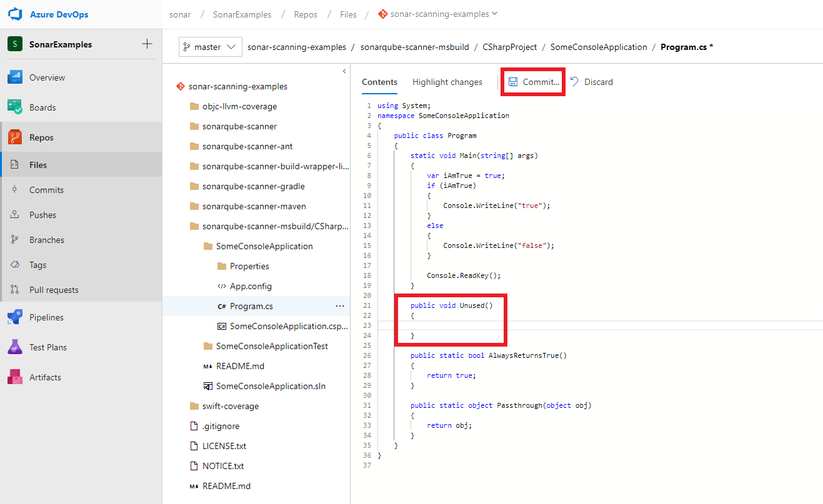Open the sonarqube-scanner-msbuild/CSharp folder
The image size is (823, 504).
click(276, 226)
